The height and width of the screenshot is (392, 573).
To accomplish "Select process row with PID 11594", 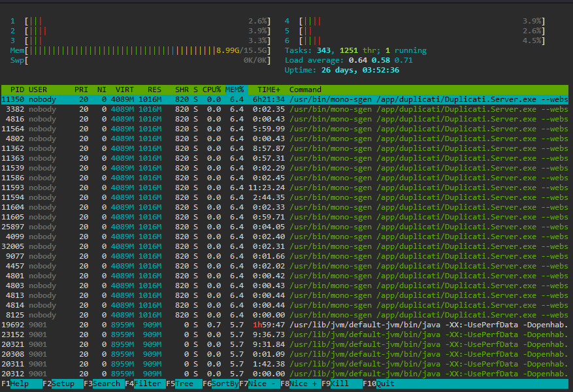I will point(285,198).
